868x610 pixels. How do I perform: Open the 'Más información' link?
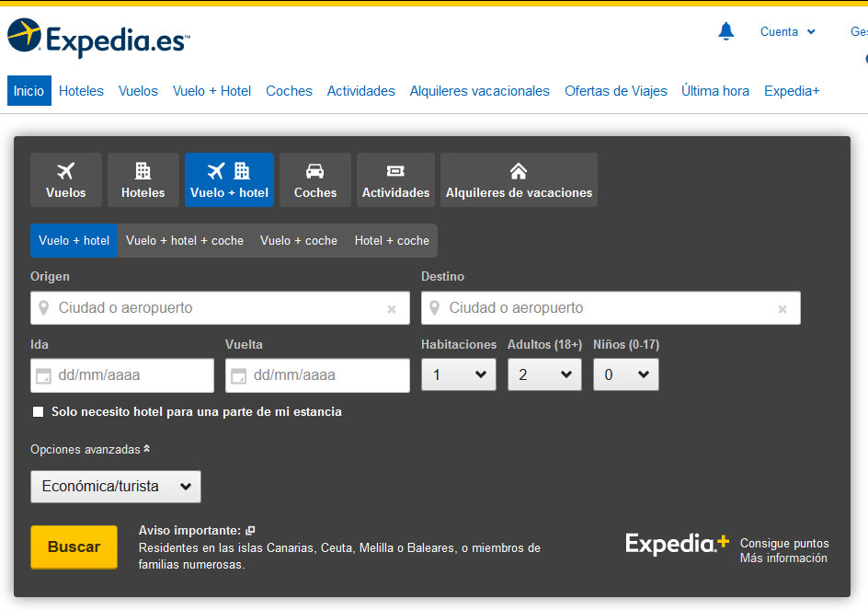click(x=783, y=558)
